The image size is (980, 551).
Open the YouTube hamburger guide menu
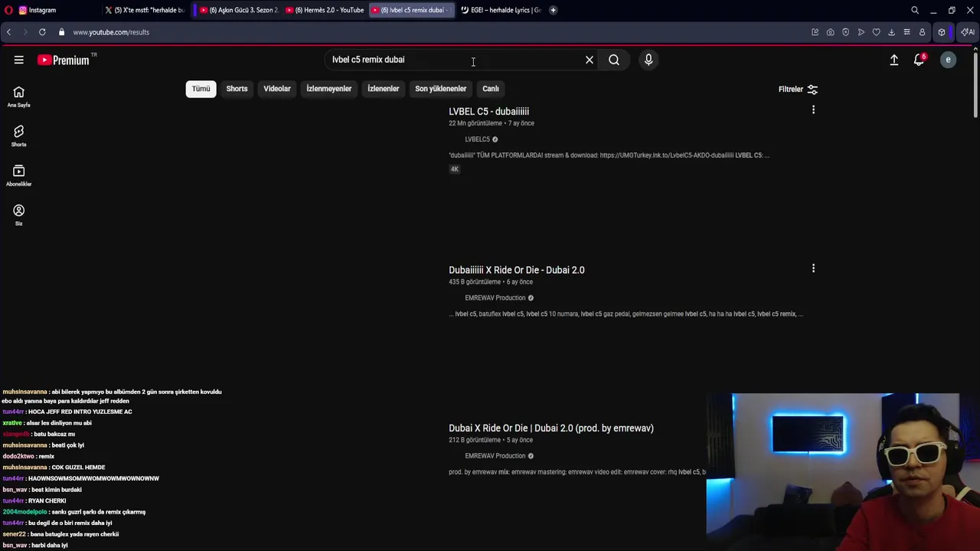[18, 60]
